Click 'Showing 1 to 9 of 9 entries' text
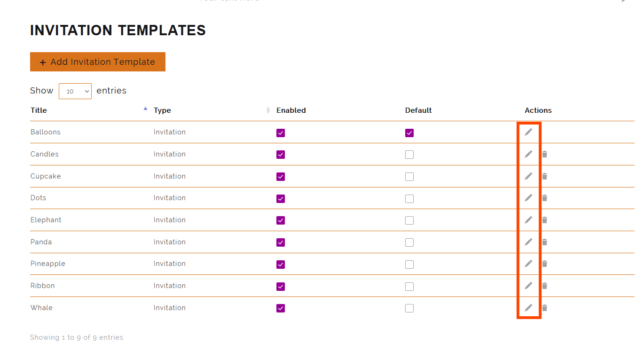 pos(77,337)
